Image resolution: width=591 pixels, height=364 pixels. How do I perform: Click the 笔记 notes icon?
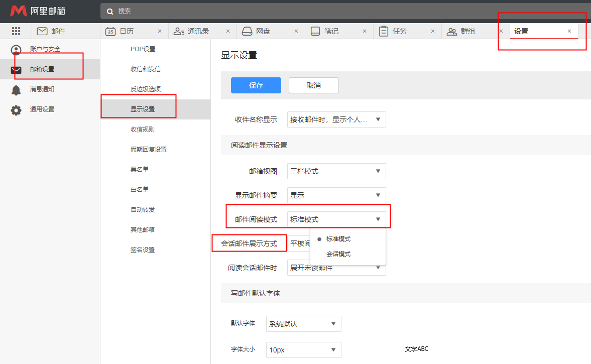tap(315, 31)
